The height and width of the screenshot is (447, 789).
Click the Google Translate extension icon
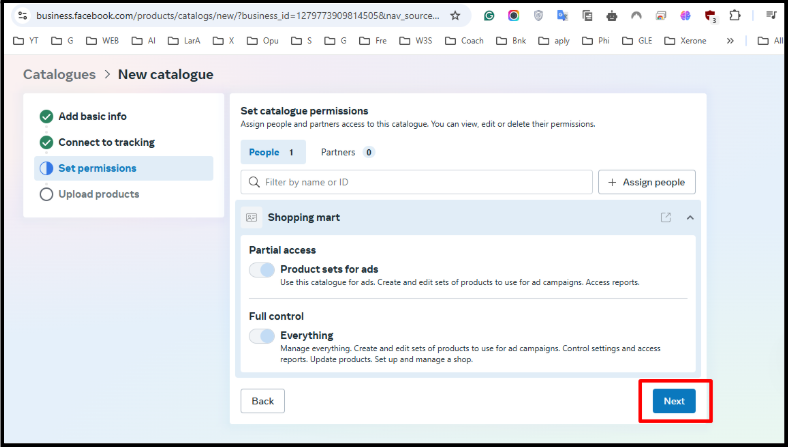click(x=562, y=16)
